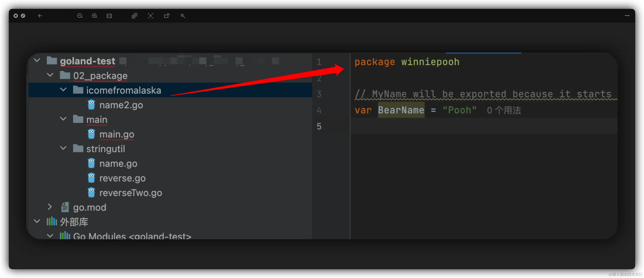
Task: Select reverseTwo.go file
Action: (131, 193)
